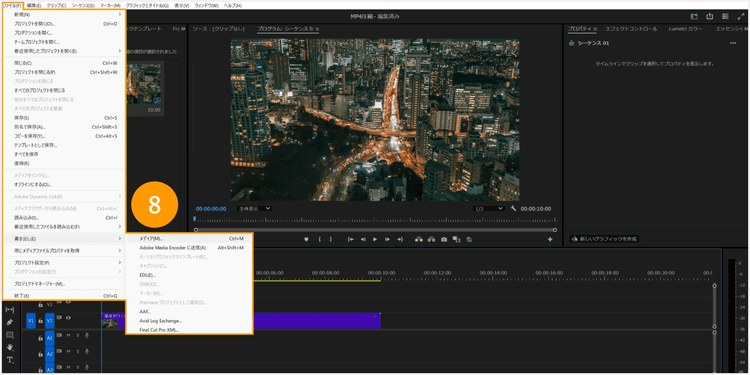Add a marker from the Program monitor
750x375 pixels.
[x=306, y=239]
